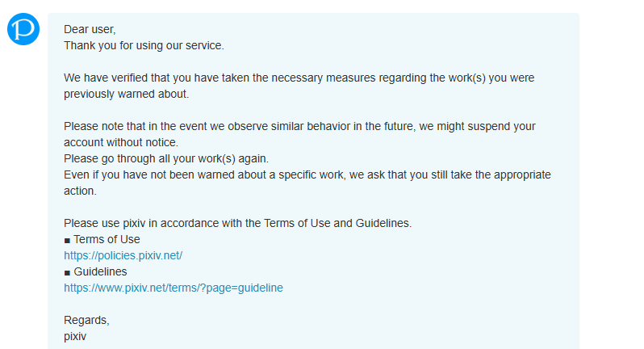Open the pixiv guideline page link
The height and width of the screenshot is (349, 644).
(174, 288)
